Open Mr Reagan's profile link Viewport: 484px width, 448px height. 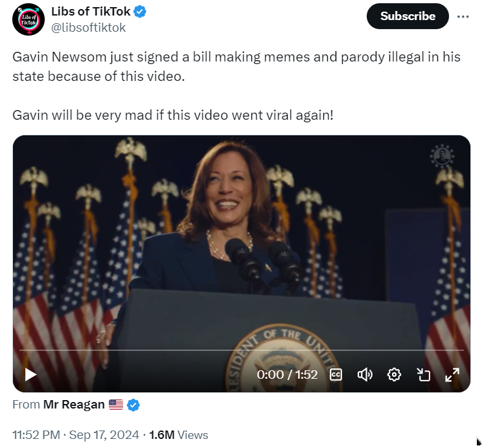click(x=74, y=405)
